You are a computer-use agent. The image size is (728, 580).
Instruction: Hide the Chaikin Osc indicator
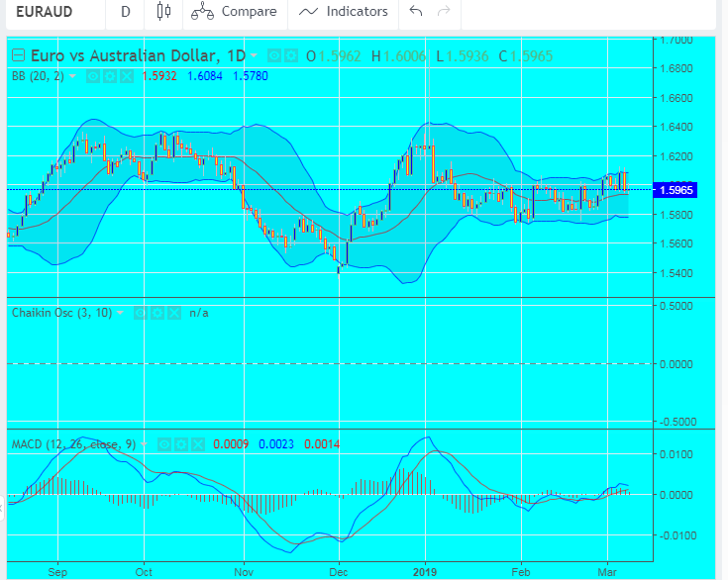coord(141,313)
